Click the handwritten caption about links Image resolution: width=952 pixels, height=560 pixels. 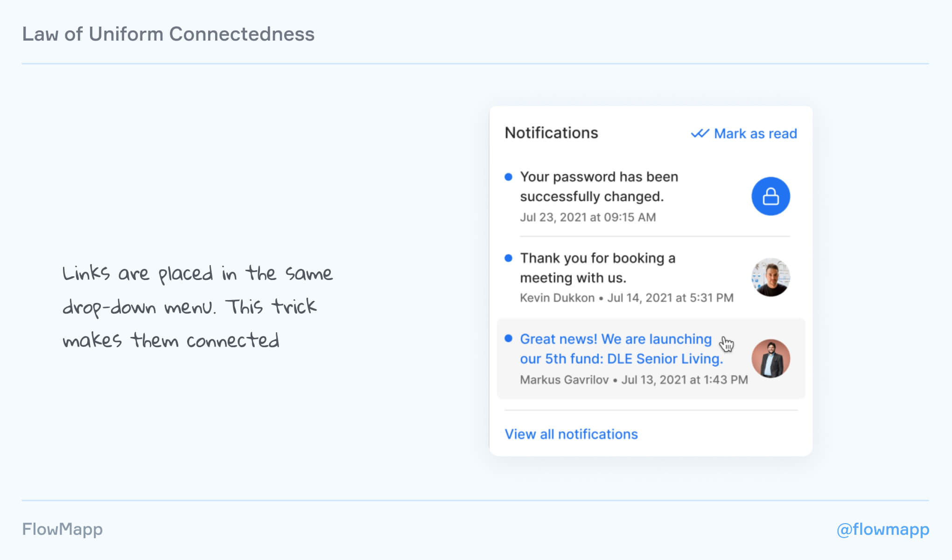click(197, 307)
